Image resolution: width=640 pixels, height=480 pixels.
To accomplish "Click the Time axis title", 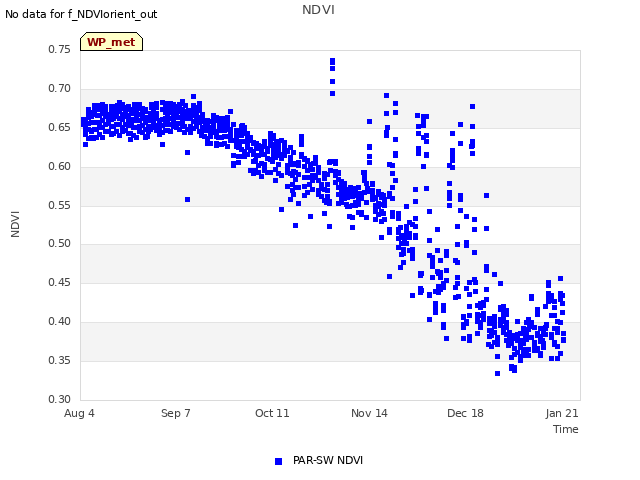I will click(x=566, y=429).
